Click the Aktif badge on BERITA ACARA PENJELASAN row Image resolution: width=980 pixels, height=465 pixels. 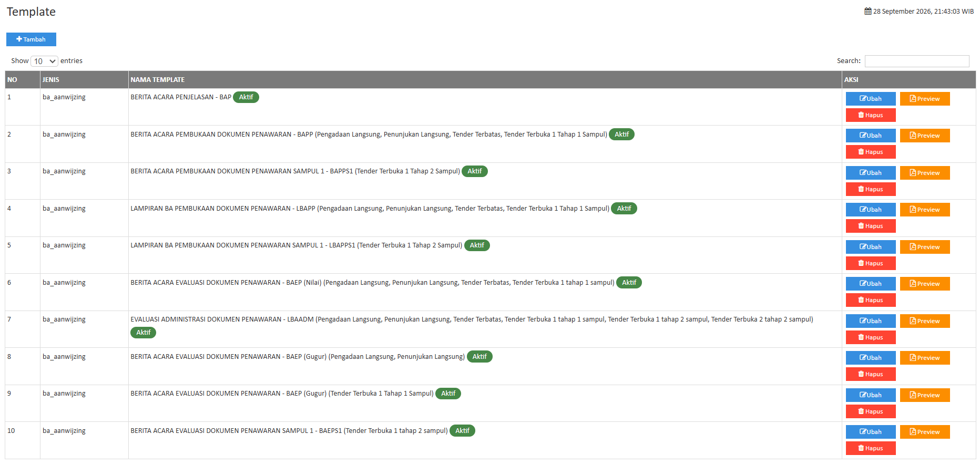point(246,97)
